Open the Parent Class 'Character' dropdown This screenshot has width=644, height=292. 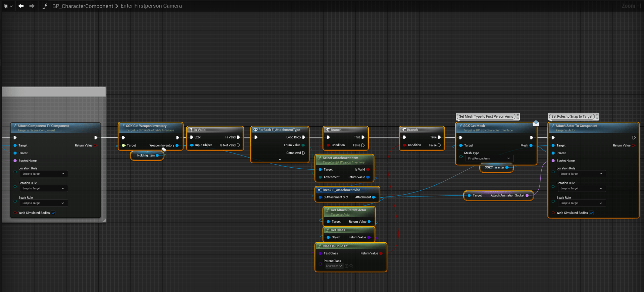[334, 266]
